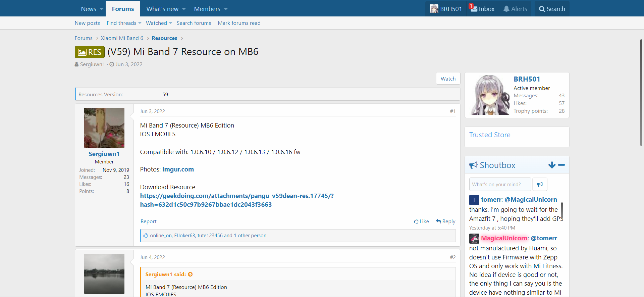Click BRH501 avatar icon in navbar
The width and height of the screenshot is (644, 297).
pyautogui.click(x=434, y=9)
